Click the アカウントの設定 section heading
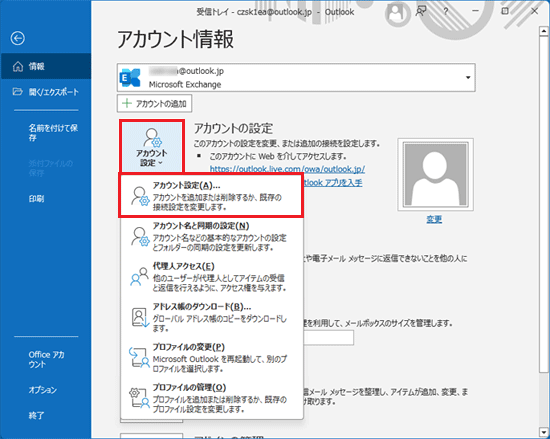The image size is (550, 439). [x=233, y=128]
